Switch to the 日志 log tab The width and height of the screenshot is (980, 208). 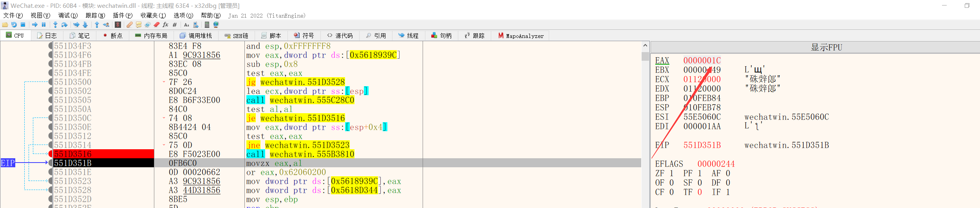click(47, 36)
